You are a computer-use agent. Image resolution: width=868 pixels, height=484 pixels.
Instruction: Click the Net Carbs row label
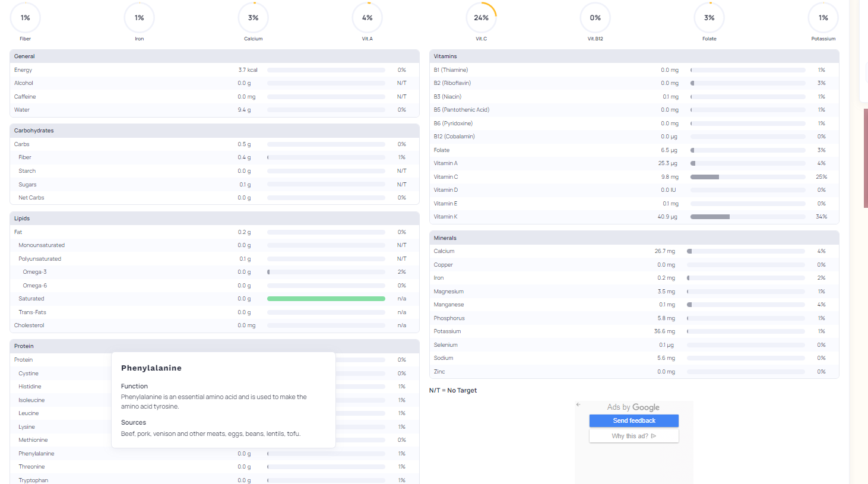click(31, 198)
